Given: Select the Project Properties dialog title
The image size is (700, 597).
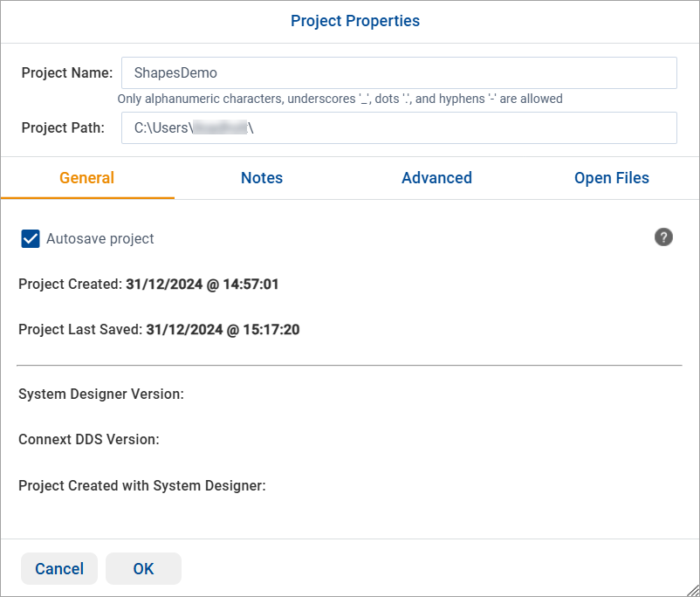Looking at the screenshot, I should [x=354, y=21].
